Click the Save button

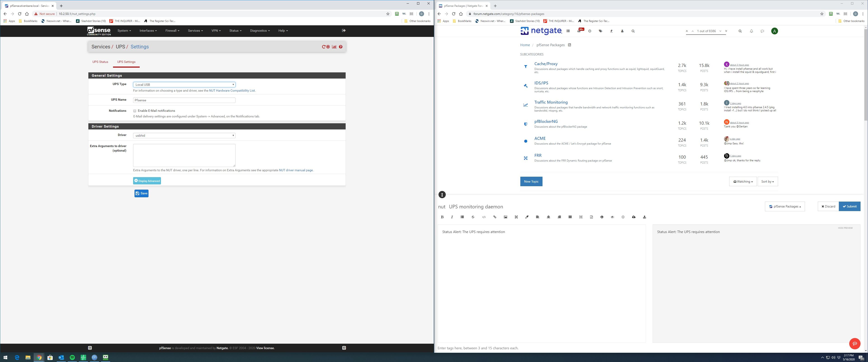click(x=141, y=193)
